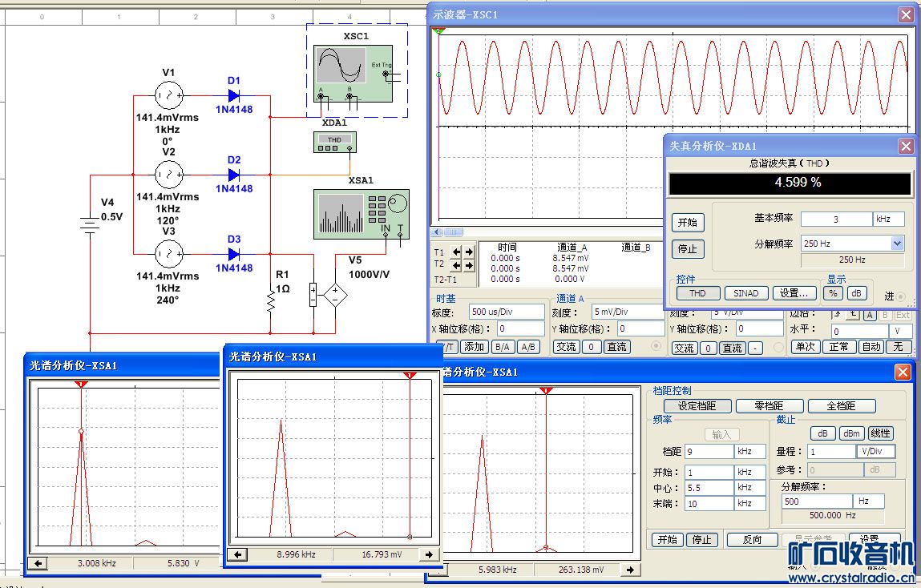
Task: Set spectrum amplitude to linear (线性) mode
Action: [x=880, y=433]
